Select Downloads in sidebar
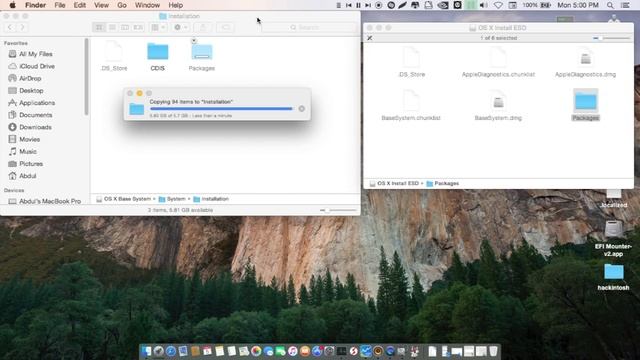Viewport: 640px width, 360px height. point(35,127)
